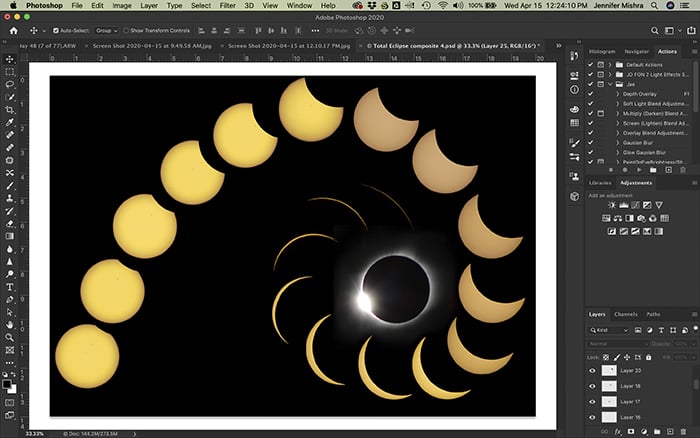Screen dimensions: 700x438
Task: Switch to the Navigator tab
Action: 636,52
